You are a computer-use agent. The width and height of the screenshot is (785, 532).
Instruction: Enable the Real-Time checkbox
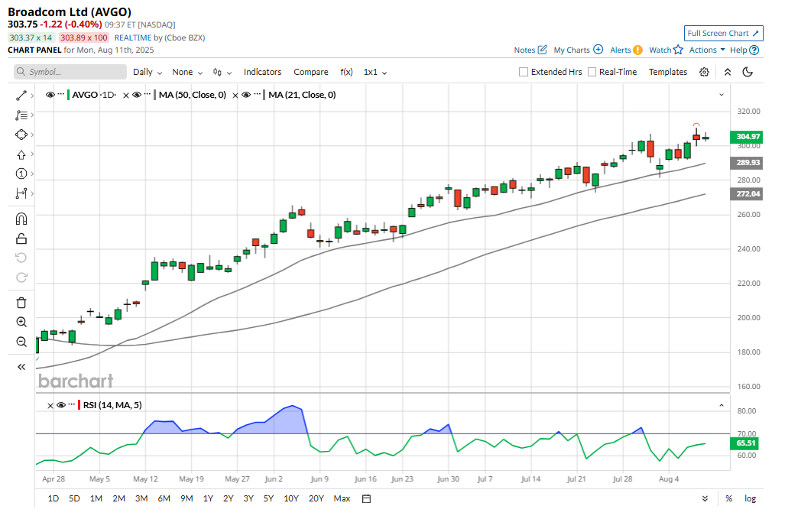(x=592, y=72)
